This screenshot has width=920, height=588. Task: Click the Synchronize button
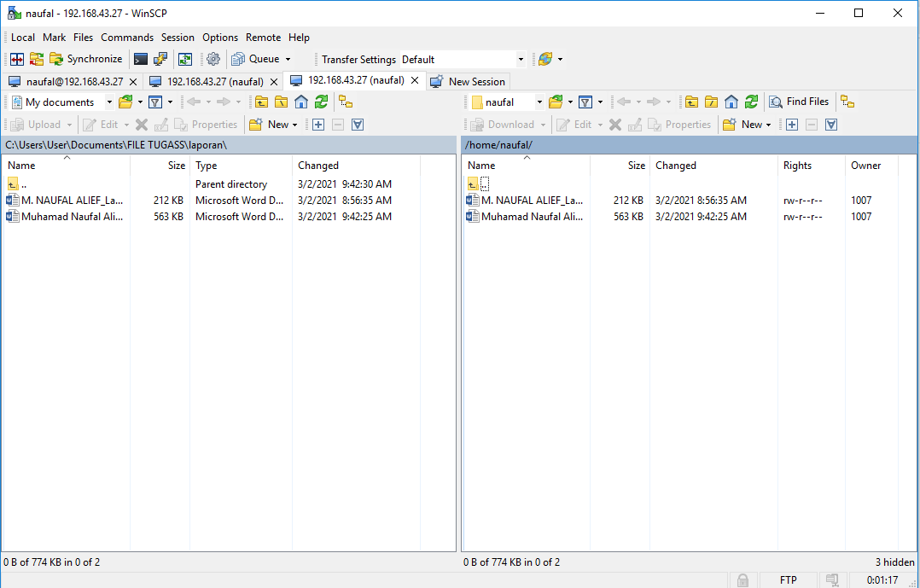pos(85,59)
